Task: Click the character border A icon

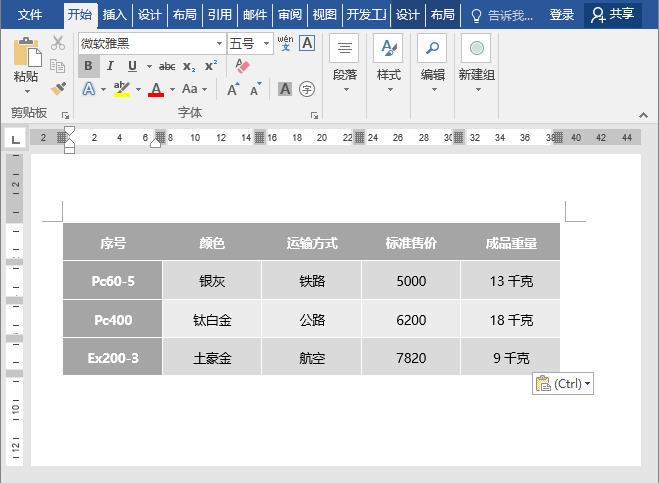Action: click(307, 43)
